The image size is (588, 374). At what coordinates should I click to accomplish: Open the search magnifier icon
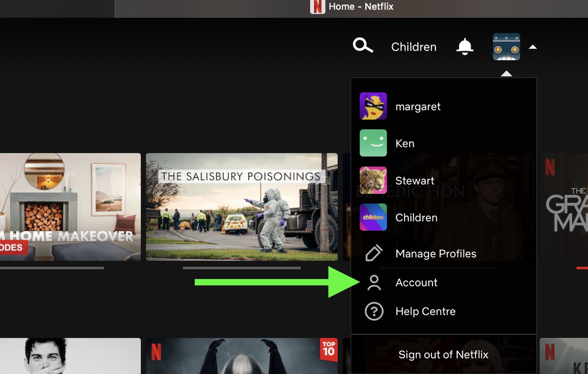(362, 46)
